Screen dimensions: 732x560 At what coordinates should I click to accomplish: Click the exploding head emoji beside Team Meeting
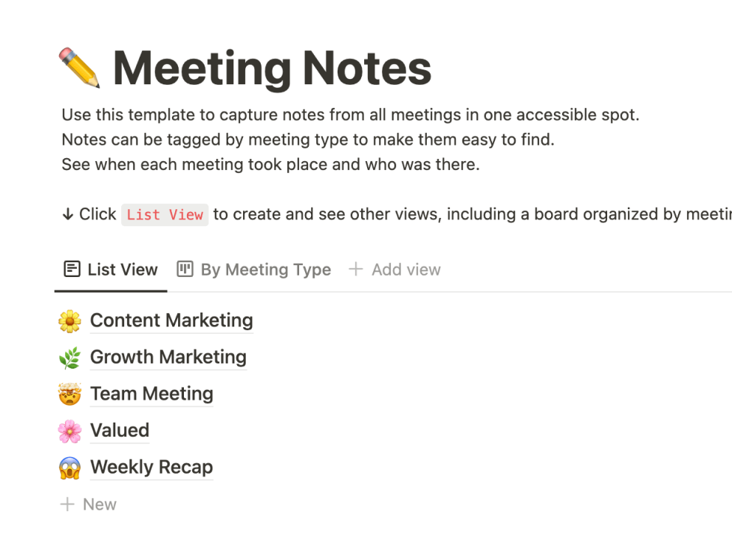tap(69, 395)
